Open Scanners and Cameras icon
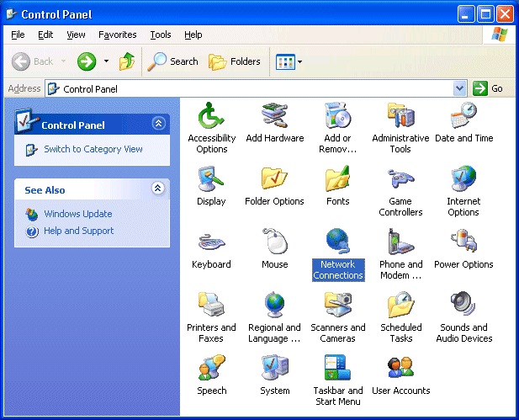This screenshot has height=420, width=519. coord(337,306)
